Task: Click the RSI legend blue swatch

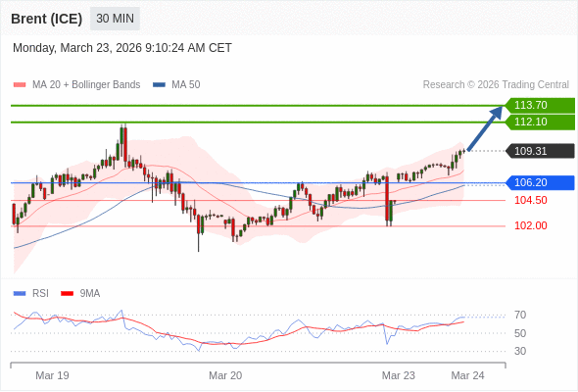Action: pyautogui.click(x=20, y=294)
